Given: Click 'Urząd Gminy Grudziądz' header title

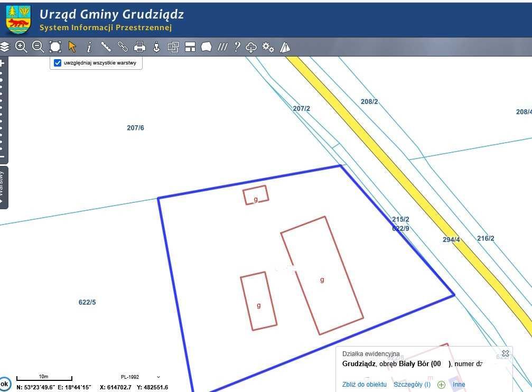Looking at the screenshot, I should coord(111,15).
